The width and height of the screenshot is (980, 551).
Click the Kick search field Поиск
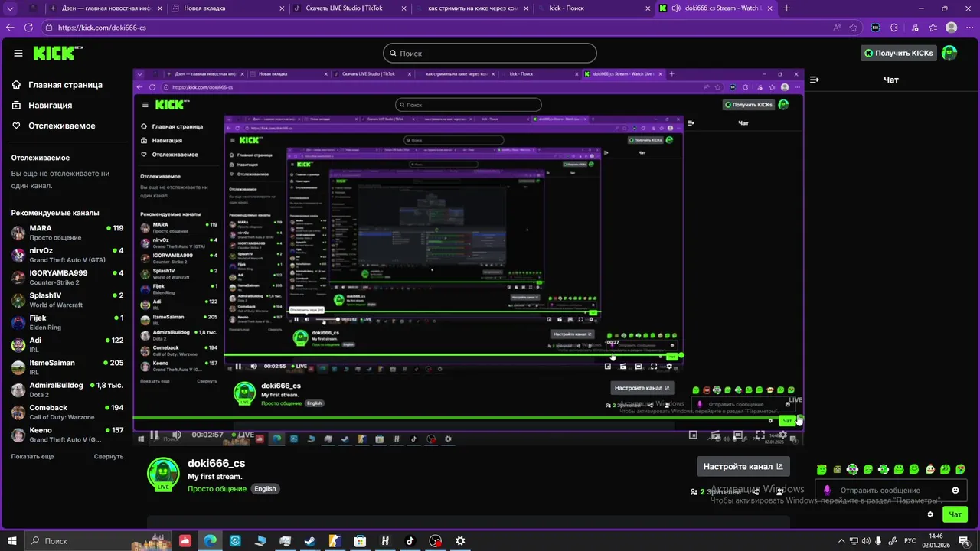pos(490,53)
